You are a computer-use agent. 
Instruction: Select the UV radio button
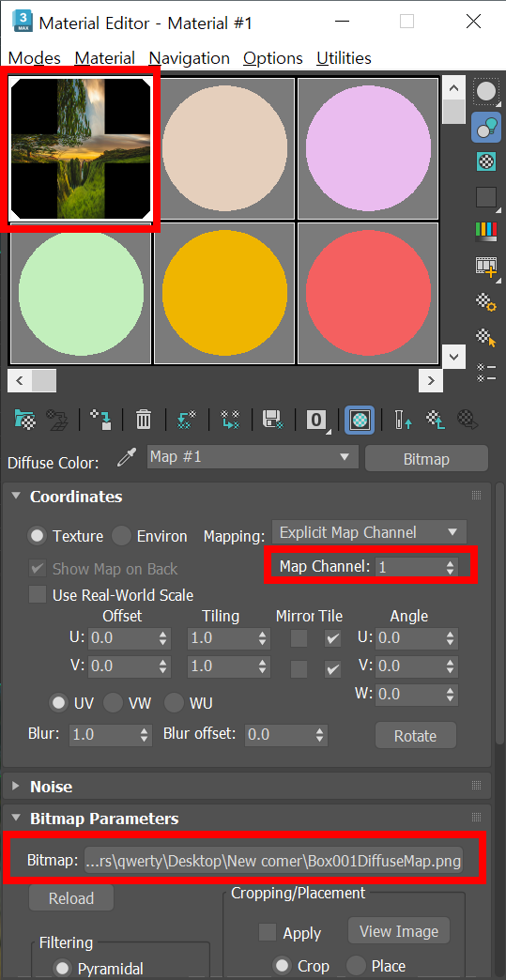click(x=59, y=702)
